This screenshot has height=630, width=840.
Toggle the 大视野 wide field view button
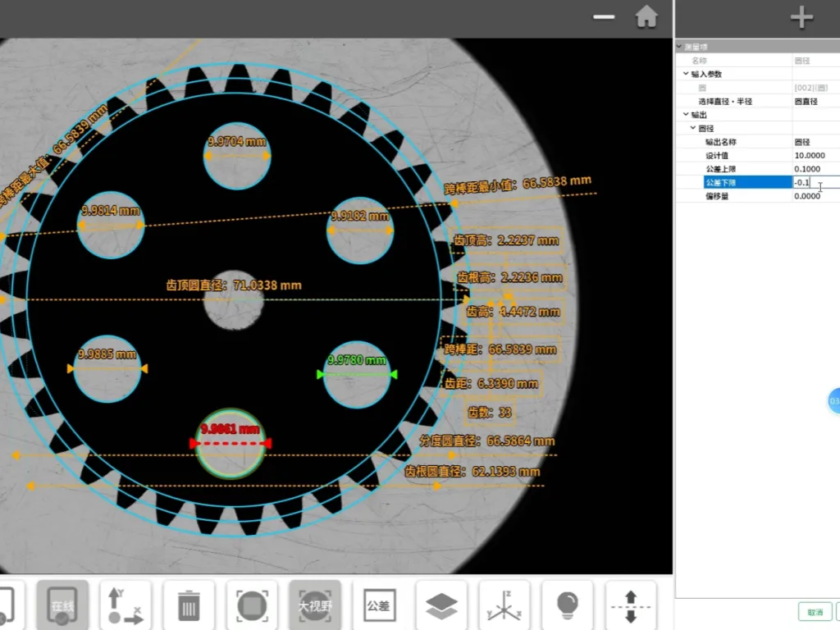(315, 606)
